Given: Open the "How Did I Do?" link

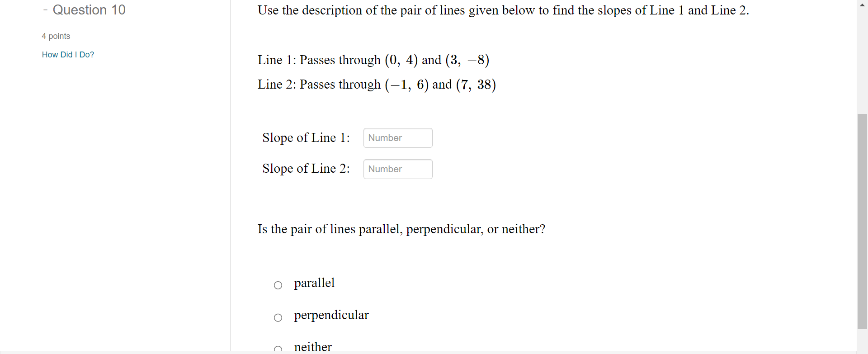Looking at the screenshot, I should click(x=68, y=55).
